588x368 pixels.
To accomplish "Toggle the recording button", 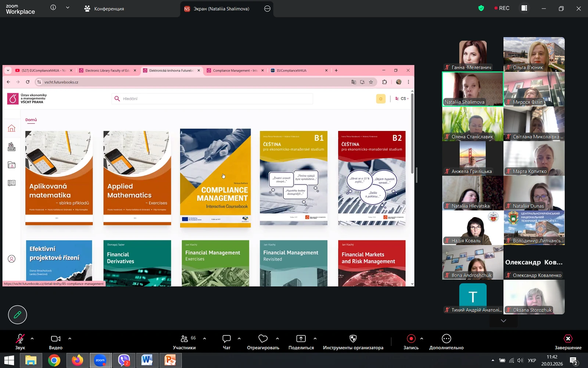I will coord(411,342).
